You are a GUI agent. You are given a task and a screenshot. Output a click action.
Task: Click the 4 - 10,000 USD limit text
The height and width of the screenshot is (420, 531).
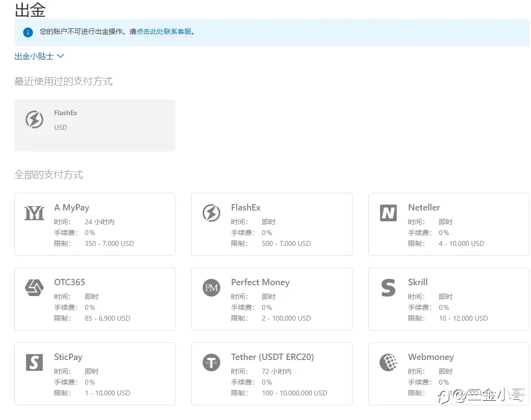461,243
